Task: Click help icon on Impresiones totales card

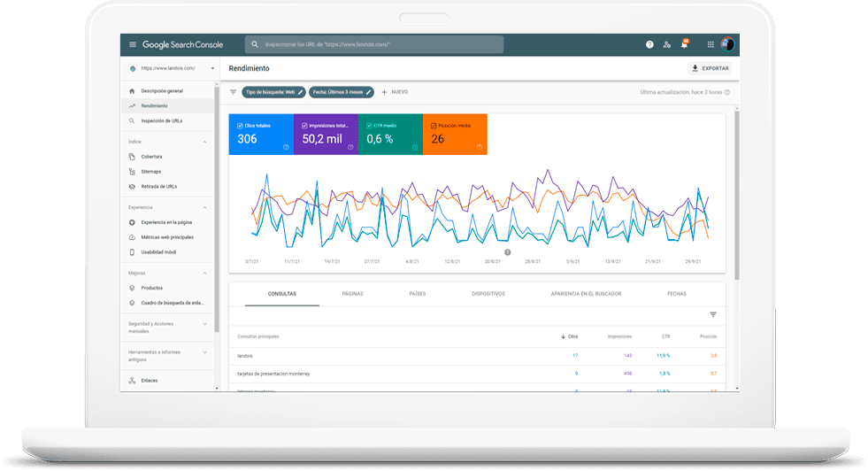Action: tap(350, 147)
